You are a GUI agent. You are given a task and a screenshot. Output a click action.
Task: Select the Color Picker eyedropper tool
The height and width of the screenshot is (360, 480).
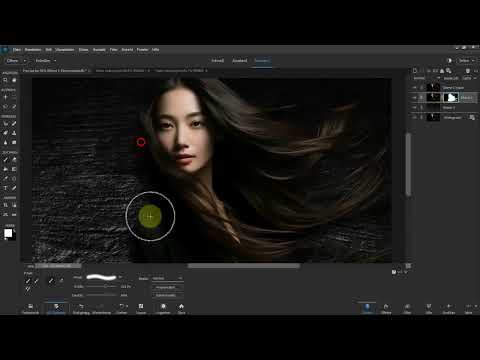(x=5, y=178)
